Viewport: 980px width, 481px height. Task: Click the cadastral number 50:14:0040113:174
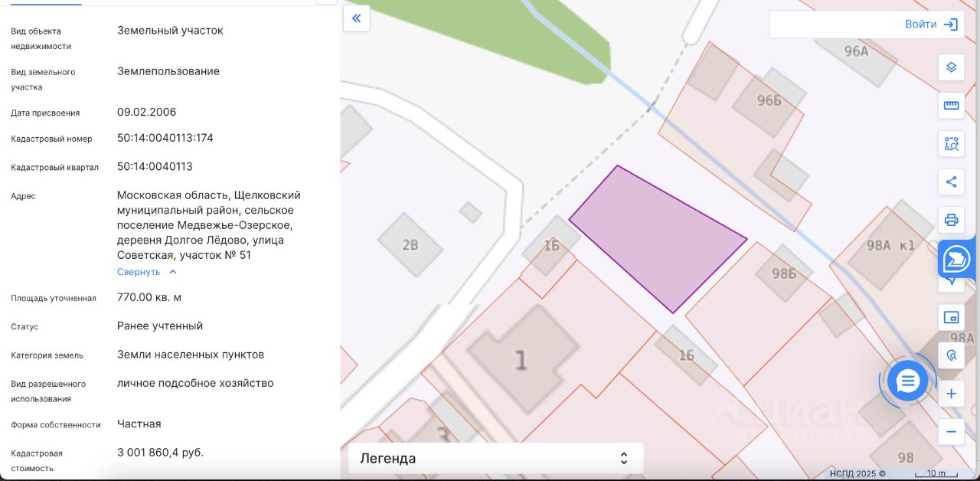[165, 138]
